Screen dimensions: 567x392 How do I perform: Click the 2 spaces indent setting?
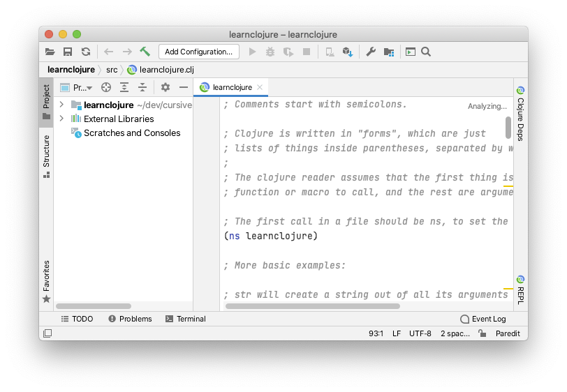click(x=455, y=333)
